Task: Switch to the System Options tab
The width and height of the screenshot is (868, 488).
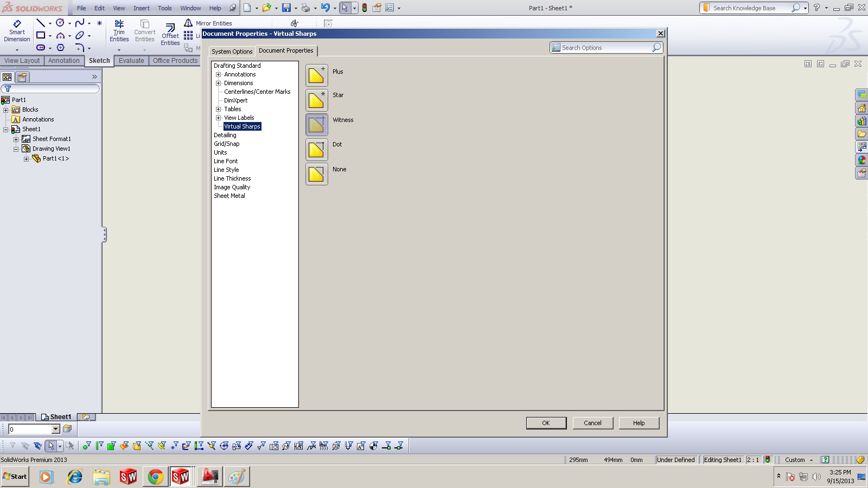Action: (x=232, y=51)
